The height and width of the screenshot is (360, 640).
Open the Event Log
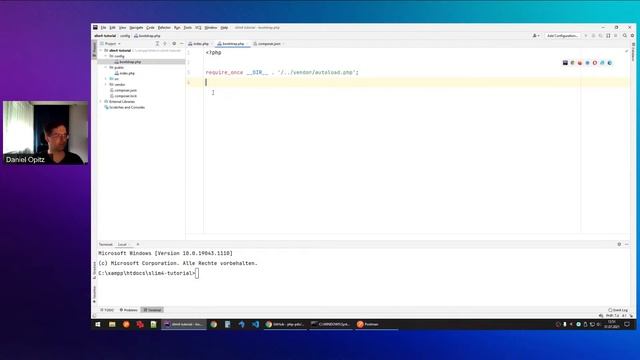pos(618,310)
